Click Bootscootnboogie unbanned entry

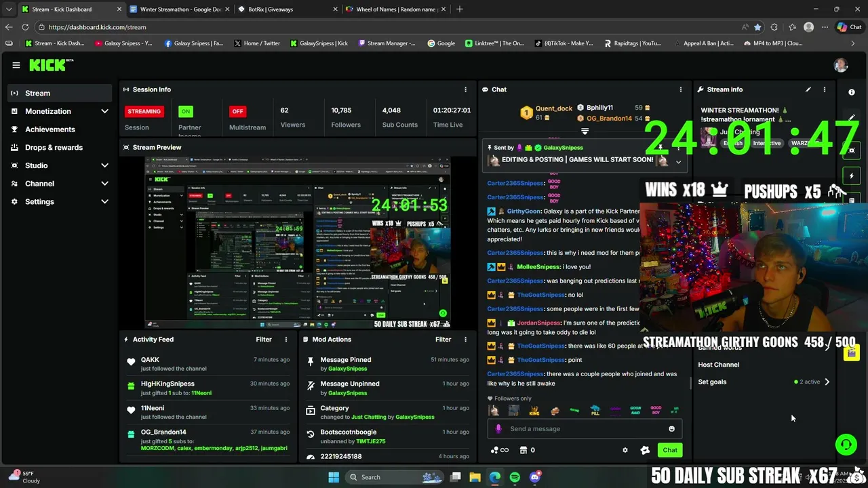coord(387,436)
